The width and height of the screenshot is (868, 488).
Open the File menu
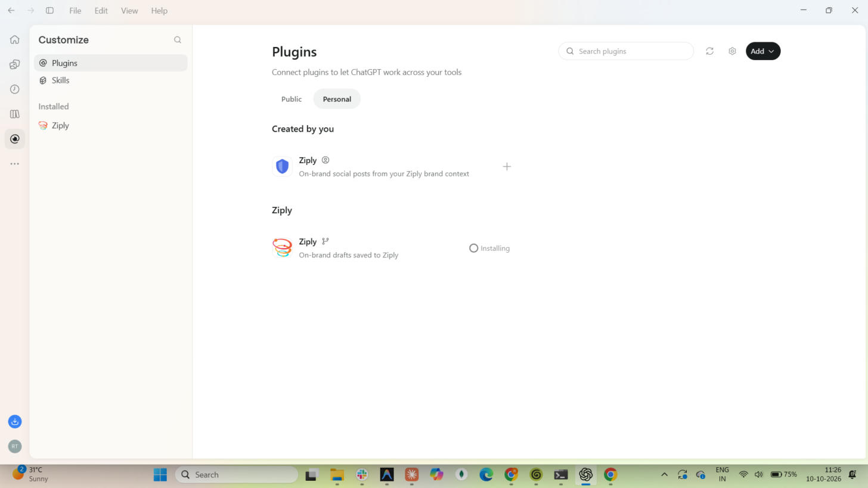click(75, 11)
